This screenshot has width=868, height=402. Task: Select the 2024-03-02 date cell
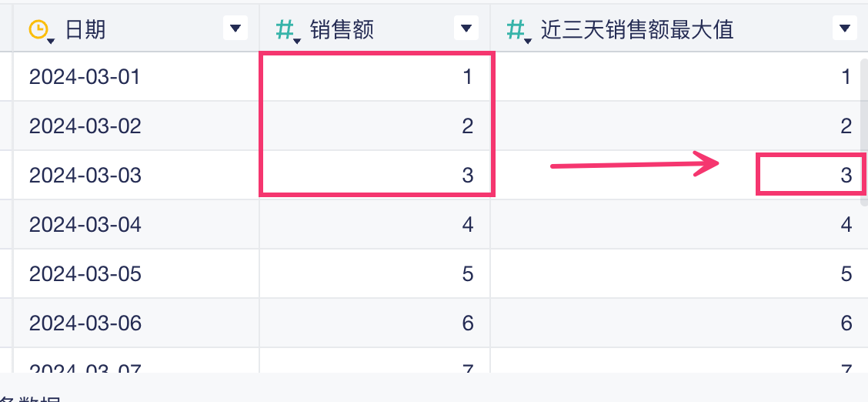[x=85, y=126]
